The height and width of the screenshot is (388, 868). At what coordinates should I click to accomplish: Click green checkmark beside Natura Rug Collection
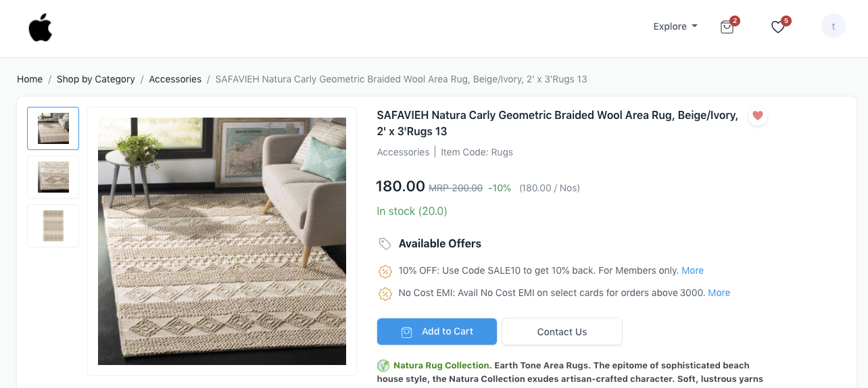point(383,366)
